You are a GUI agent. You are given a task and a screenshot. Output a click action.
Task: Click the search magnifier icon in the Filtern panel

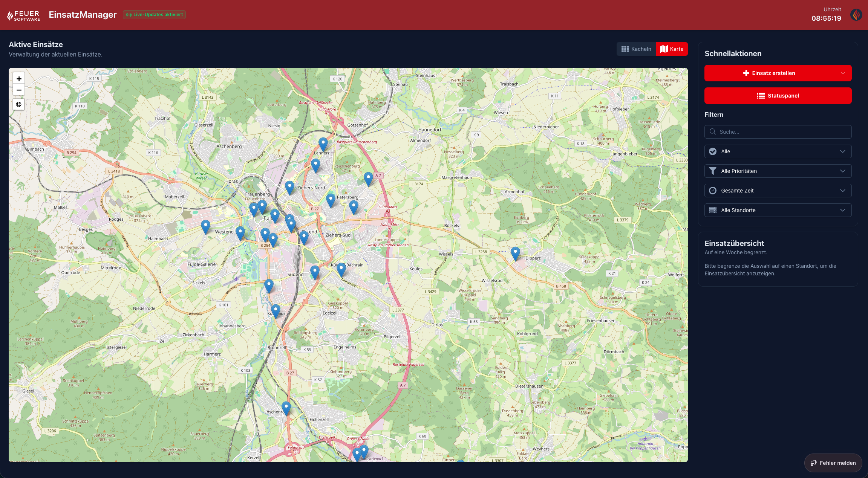click(713, 131)
